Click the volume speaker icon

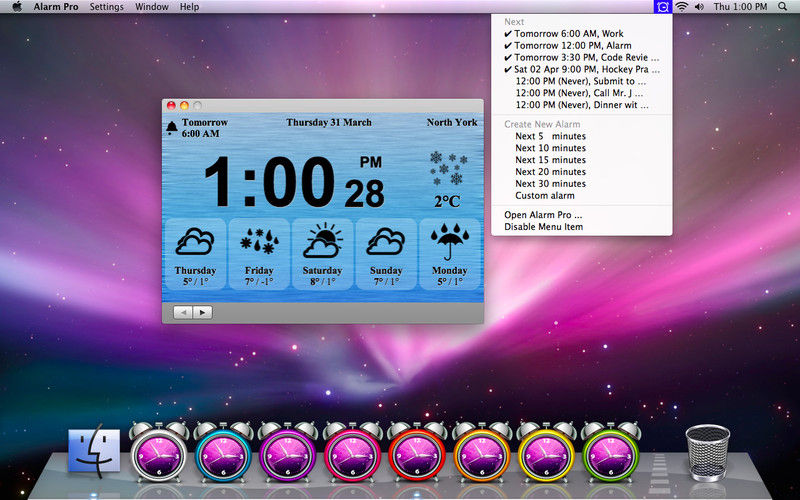pyautogui.click(x=699, y=7)
